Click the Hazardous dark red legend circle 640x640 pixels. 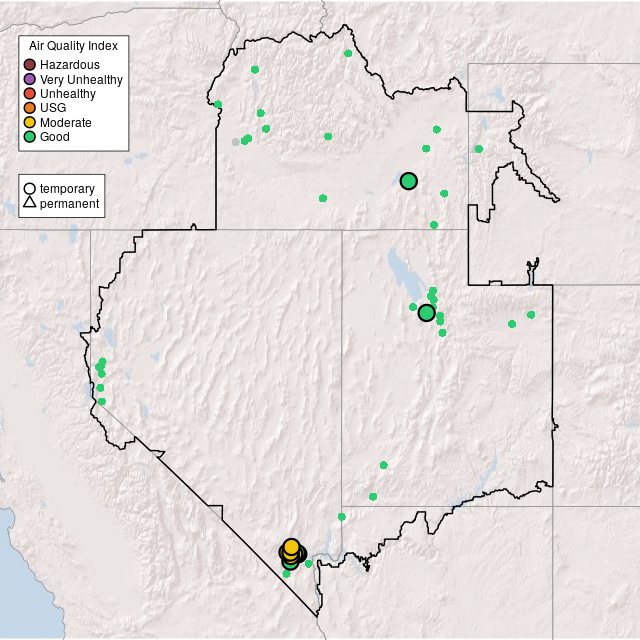(x=30, y=65)
